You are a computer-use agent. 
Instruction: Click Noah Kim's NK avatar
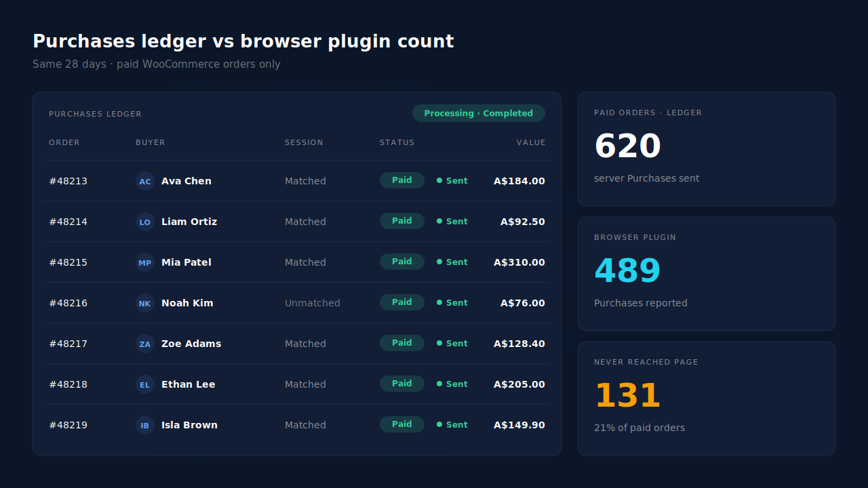145,303
